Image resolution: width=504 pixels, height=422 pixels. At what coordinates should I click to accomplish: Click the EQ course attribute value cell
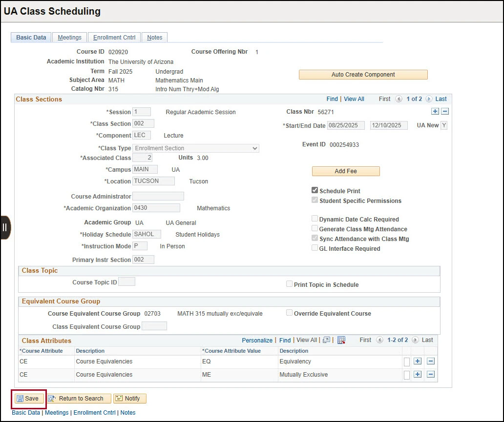239,362
